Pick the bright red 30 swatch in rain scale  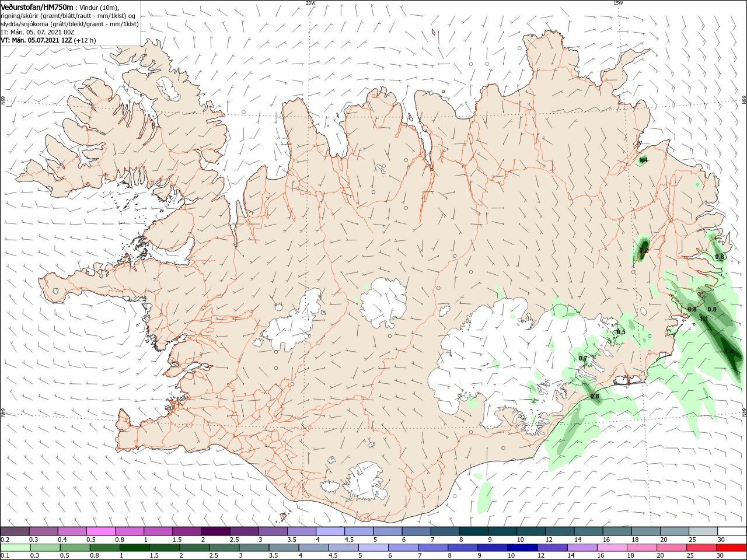click(x=732, y=548)
